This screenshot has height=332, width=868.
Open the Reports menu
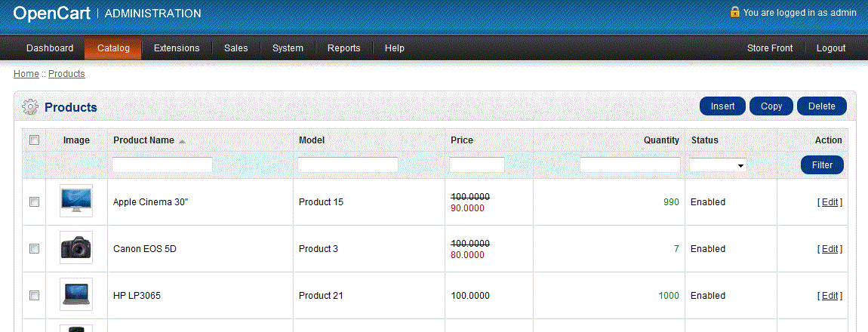343,48
